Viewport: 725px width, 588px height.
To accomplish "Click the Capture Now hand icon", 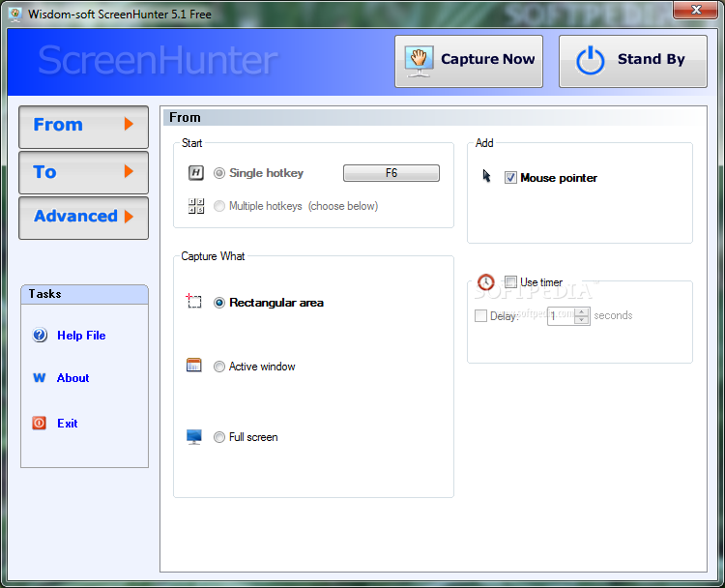I will tap(419, 61).
